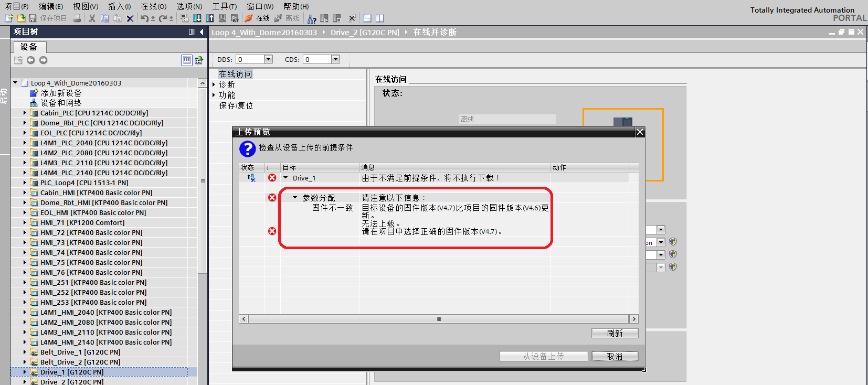This screenshot has height=385, width=868.
Task: Click the project tree forward arrow icon
Action: 44,60
